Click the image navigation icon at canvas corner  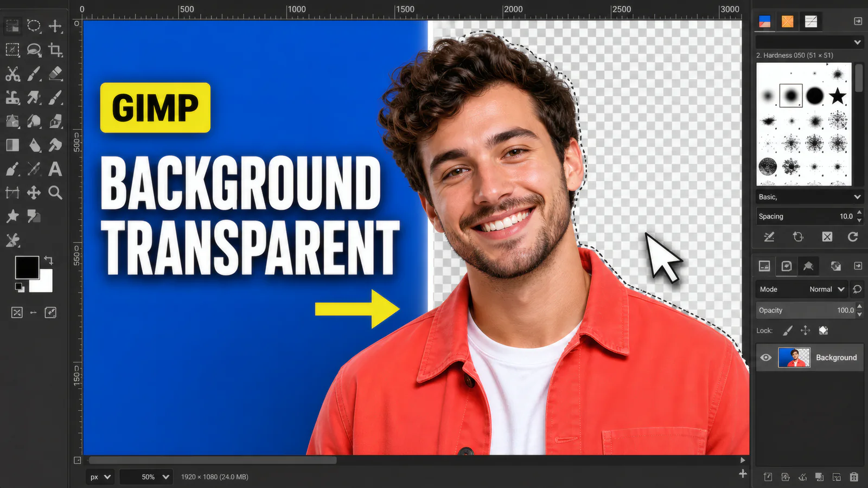click(743, 474)
